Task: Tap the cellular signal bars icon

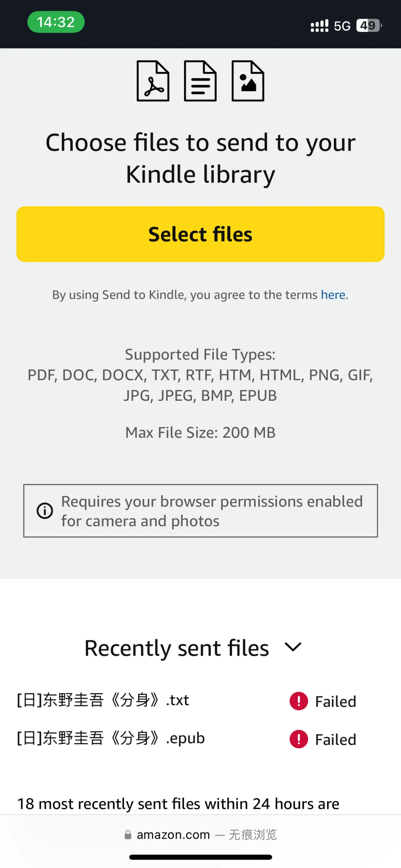Action: [x=320, y=26]
